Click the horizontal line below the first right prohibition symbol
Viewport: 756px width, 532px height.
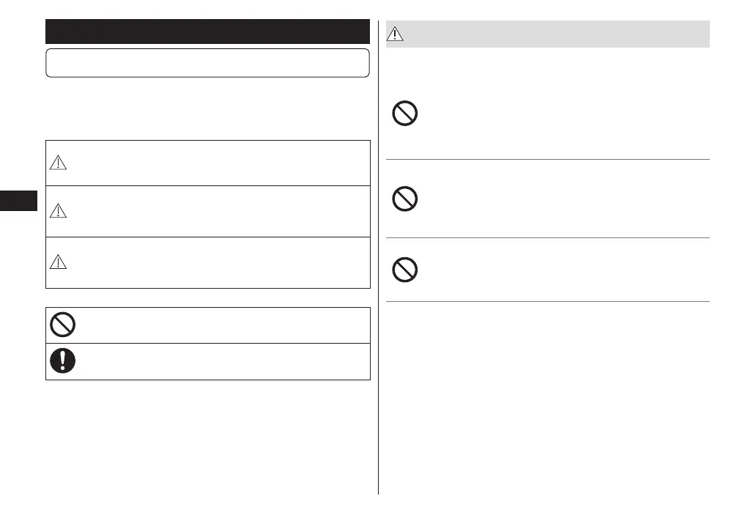[548, 159]
